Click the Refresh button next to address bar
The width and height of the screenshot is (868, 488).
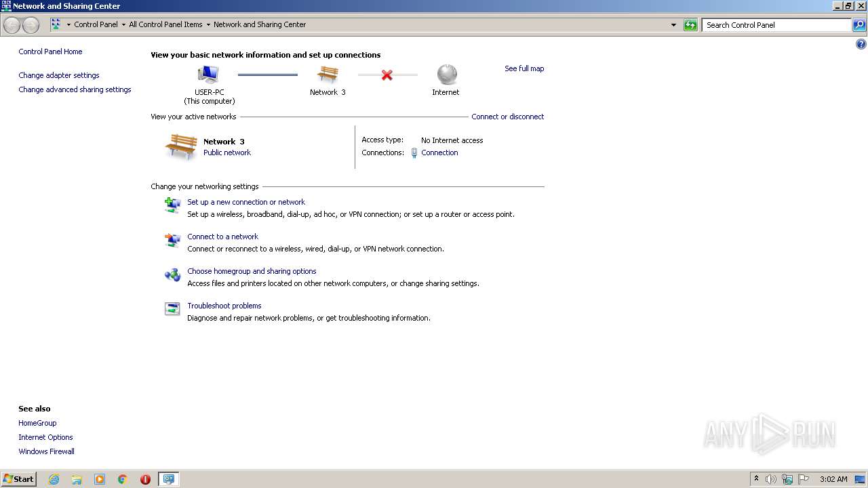click(x=690, y=25)
